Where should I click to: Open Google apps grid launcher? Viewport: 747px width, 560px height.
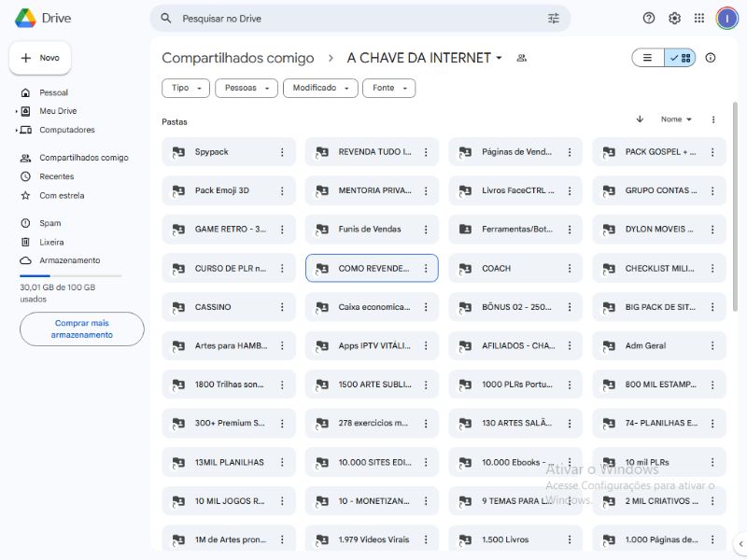click(699, 18)
